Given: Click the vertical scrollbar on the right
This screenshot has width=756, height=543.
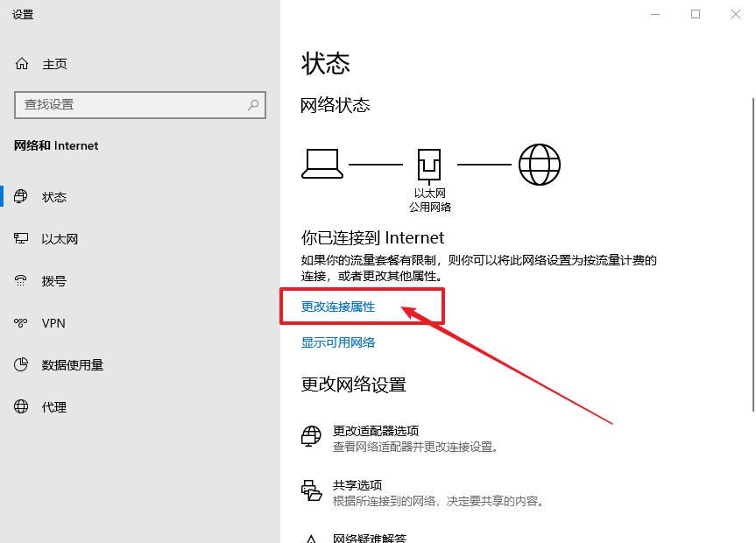Looking at the screenshot, I should click(x=752, y=263).
